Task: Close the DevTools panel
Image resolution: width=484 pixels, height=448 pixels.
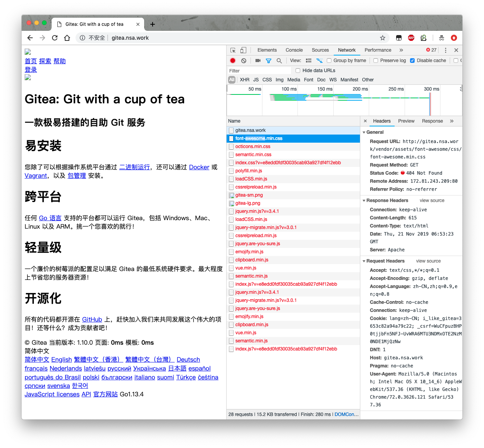Action: click(456, 50)
